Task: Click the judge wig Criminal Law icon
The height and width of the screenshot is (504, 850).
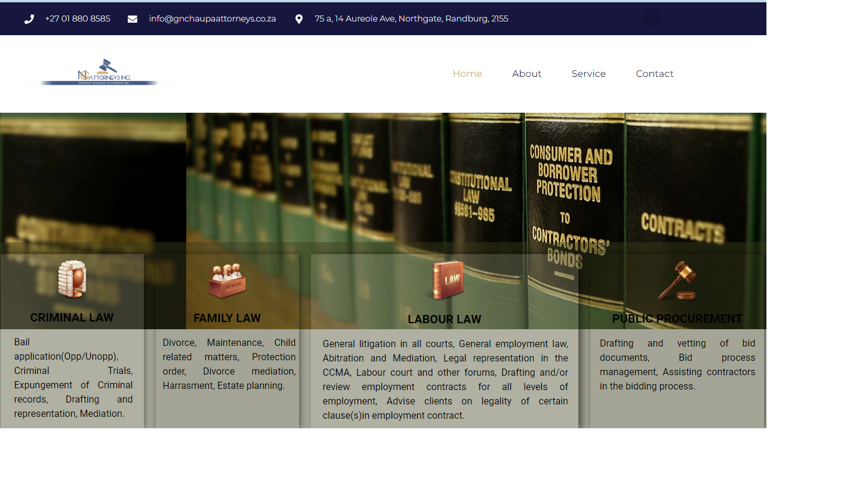Action: [72, 279]
